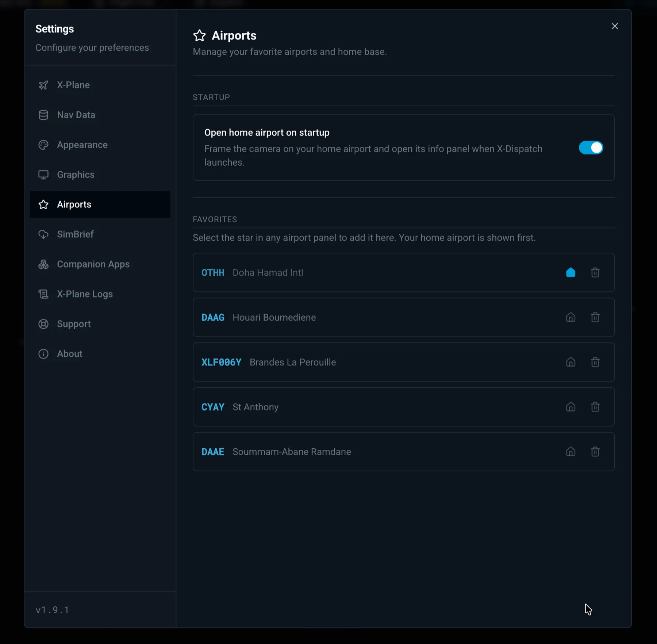Delete XLF006Y Brandes La Perouille favorite

tap(595, 362)
